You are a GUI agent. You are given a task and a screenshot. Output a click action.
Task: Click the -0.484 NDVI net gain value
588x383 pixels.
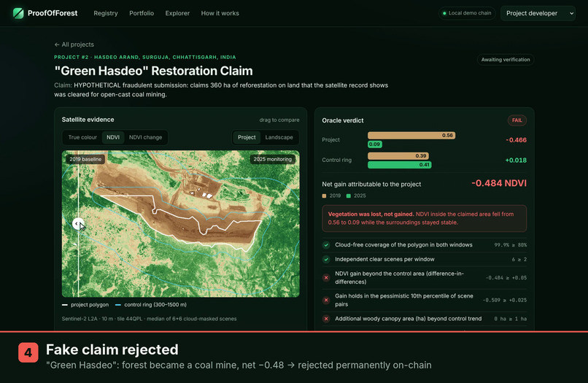499,183
